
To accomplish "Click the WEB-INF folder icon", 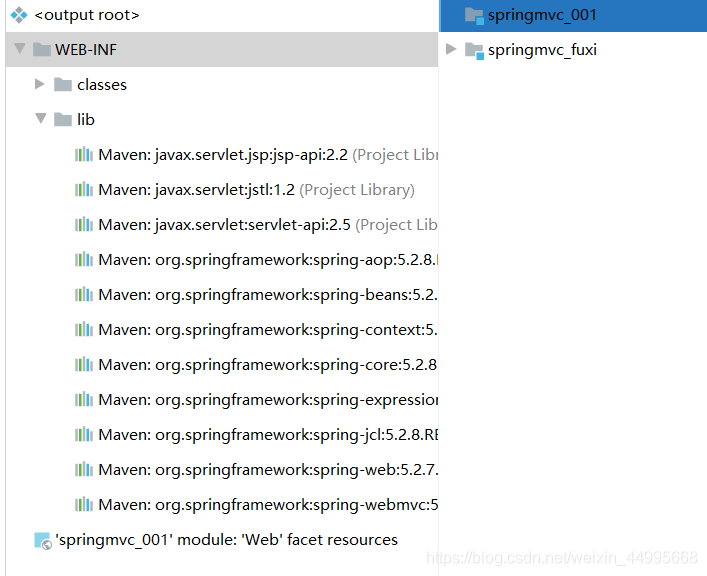I will (x=41, y=50).
